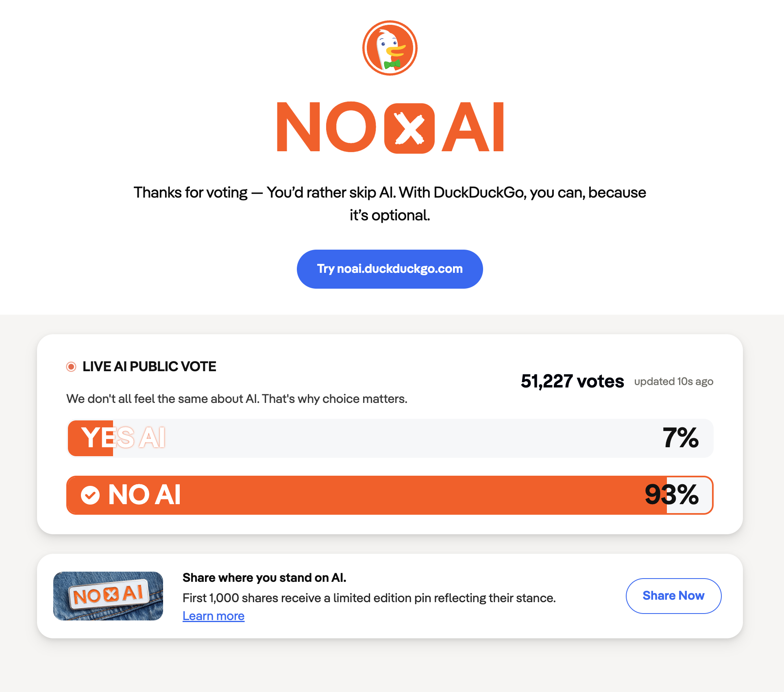784x692 pixels.
Task: Click the 7% result label
Action: [x=680, y=438]
